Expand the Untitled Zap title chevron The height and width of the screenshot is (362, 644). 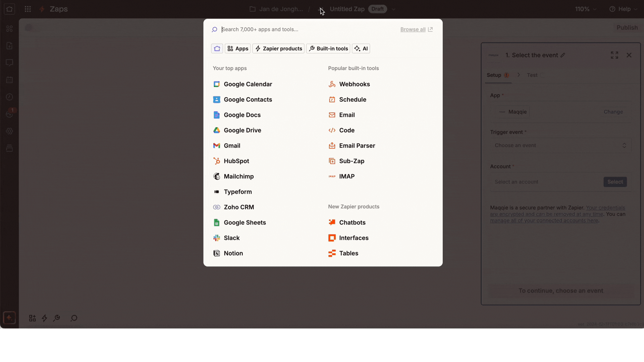[x=393, y=9]
